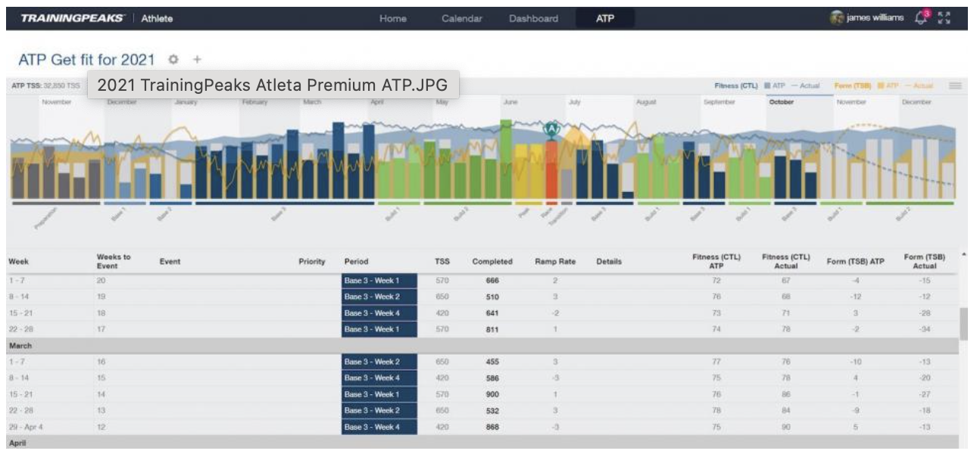Click the Priority column header
Viewport: 980px width, 457px height.
pos(312,262)
